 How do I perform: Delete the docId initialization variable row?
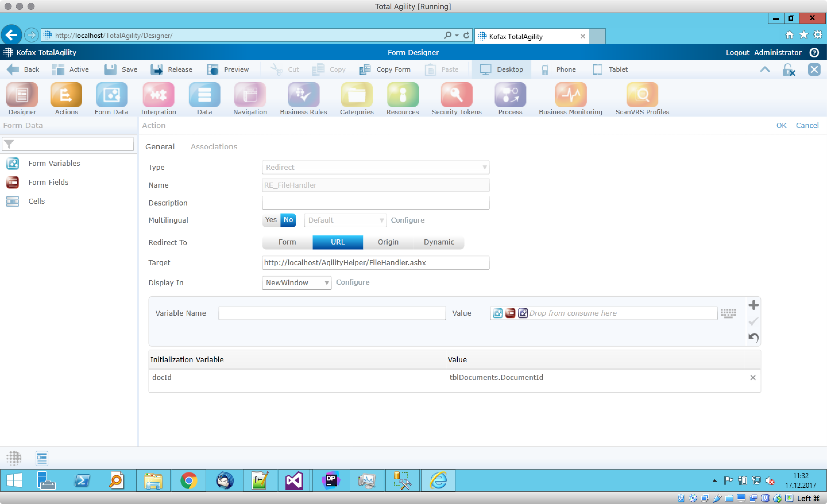coord(753,377)
